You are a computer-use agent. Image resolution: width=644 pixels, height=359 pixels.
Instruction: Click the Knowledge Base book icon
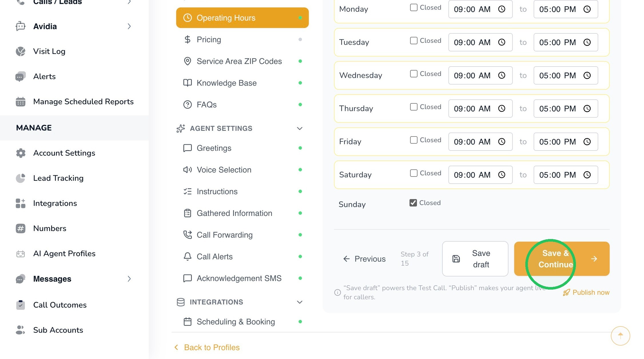(187, 83)
